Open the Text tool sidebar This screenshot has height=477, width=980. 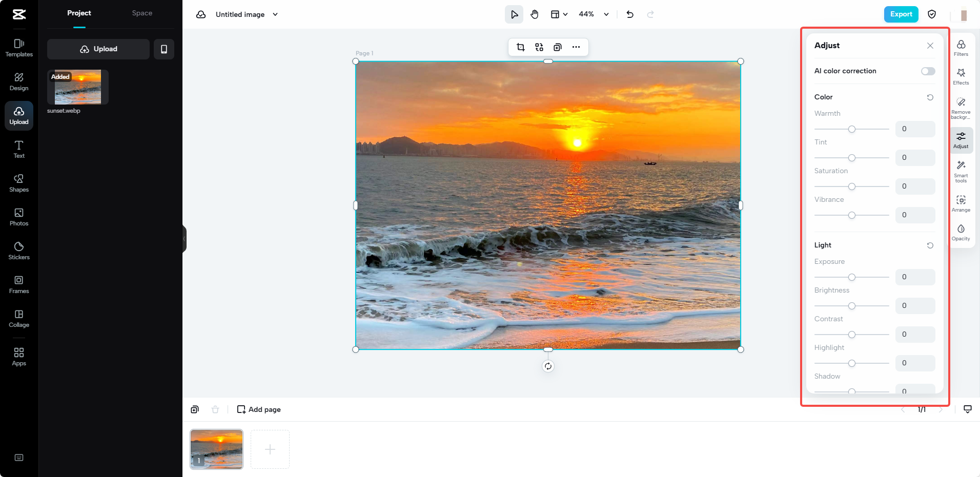(x=19, y=149)
